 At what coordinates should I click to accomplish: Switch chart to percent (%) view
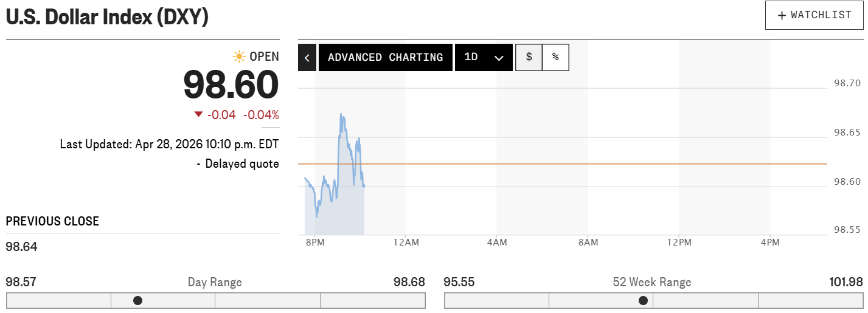tap(555, 57)
